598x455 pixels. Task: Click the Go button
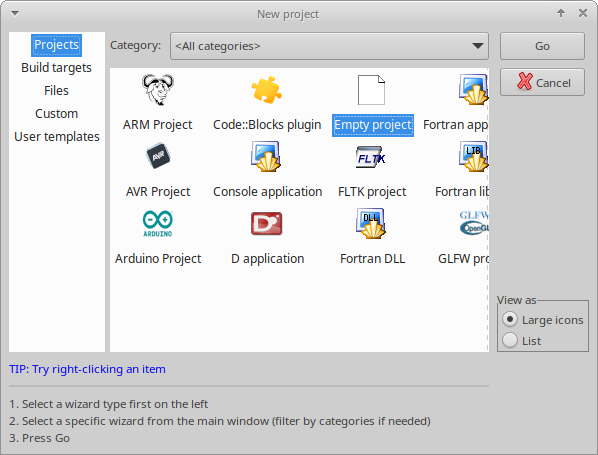(x=542, y=46)
